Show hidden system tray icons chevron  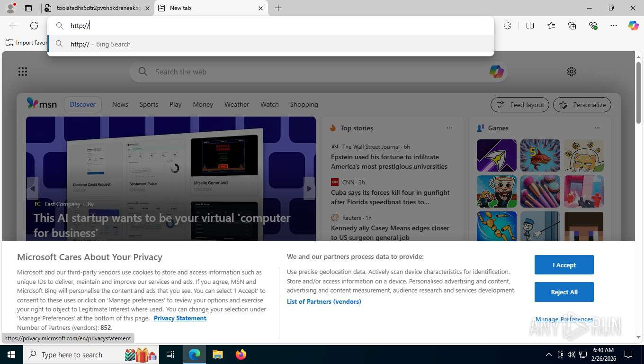pyautogui.click(x=549, y=355)
